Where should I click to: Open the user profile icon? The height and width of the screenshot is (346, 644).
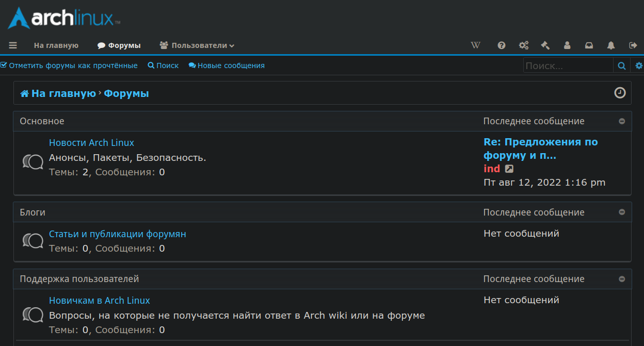pyautogui.click(x=567, y=45)
